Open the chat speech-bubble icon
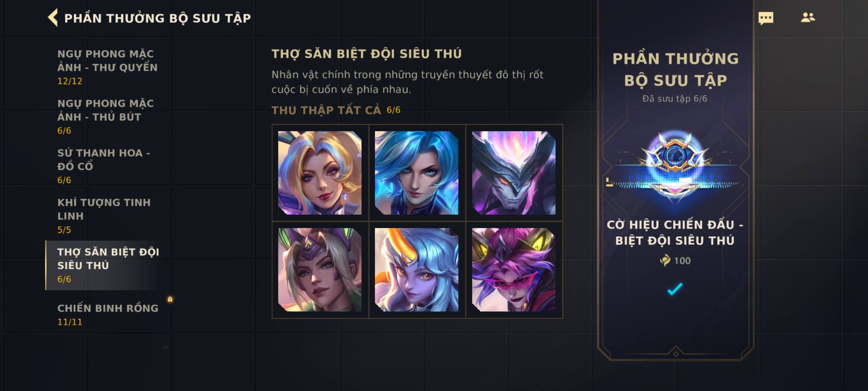 [x=766, y=18]
